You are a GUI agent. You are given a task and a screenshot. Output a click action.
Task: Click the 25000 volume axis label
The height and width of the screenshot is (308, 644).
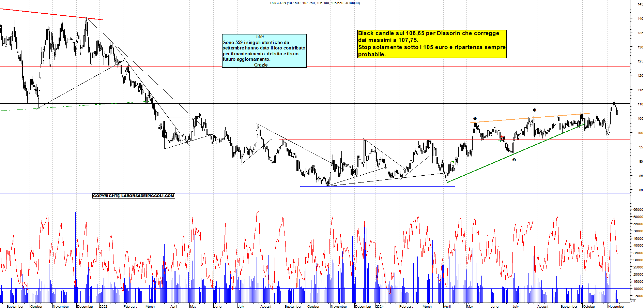click(638, 267)
